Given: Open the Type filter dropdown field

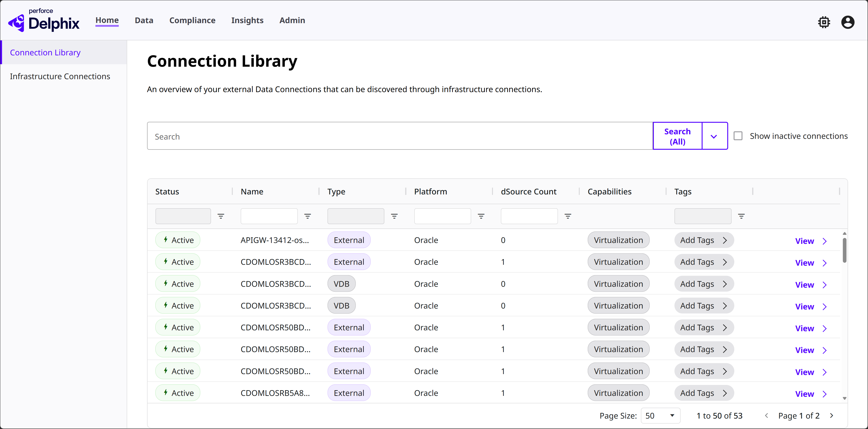Looking at the screenshot, I should pyautogui.click(x=356, y=216).
